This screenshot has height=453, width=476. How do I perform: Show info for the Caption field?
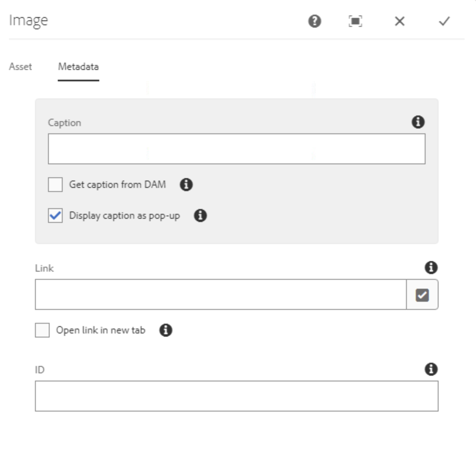(418, 122)
